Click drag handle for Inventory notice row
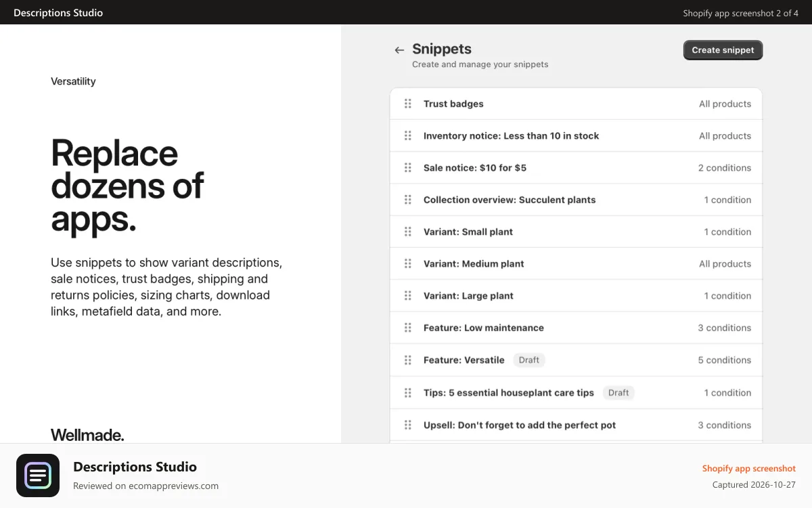Image resolution: width=812 pixels, height=508 pixels. pos(408,135)
